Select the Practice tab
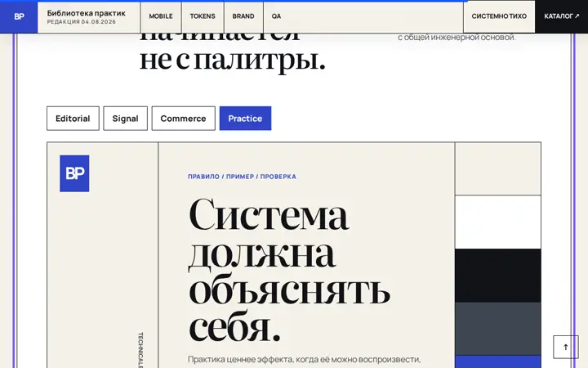588x368 pixels. click(245, 119)
